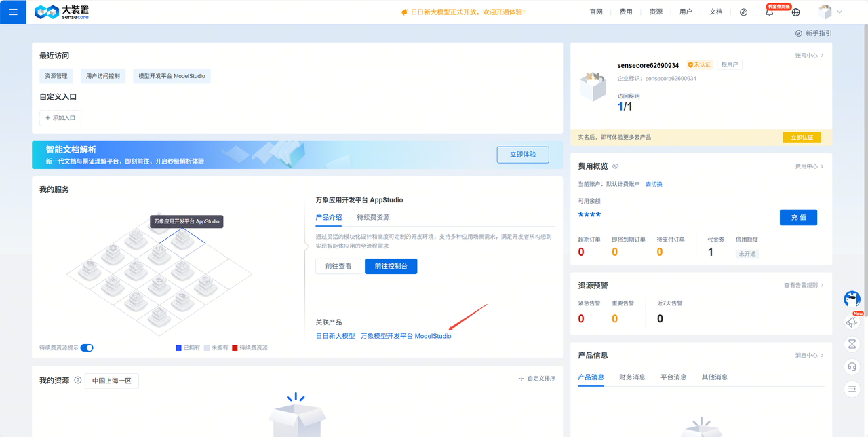Click the 代金券 count value 1
Viewport: 868px width, 437px height.
point(711,252)
